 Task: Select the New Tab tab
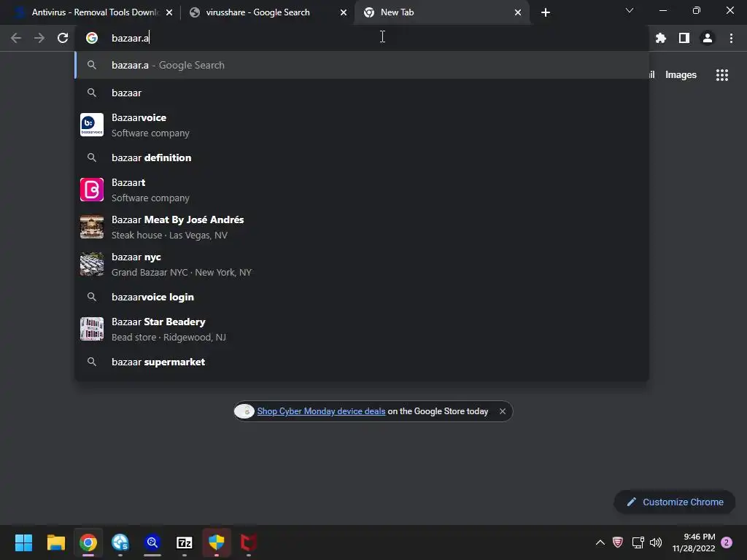pyautogui.click(x=441, y=12)
